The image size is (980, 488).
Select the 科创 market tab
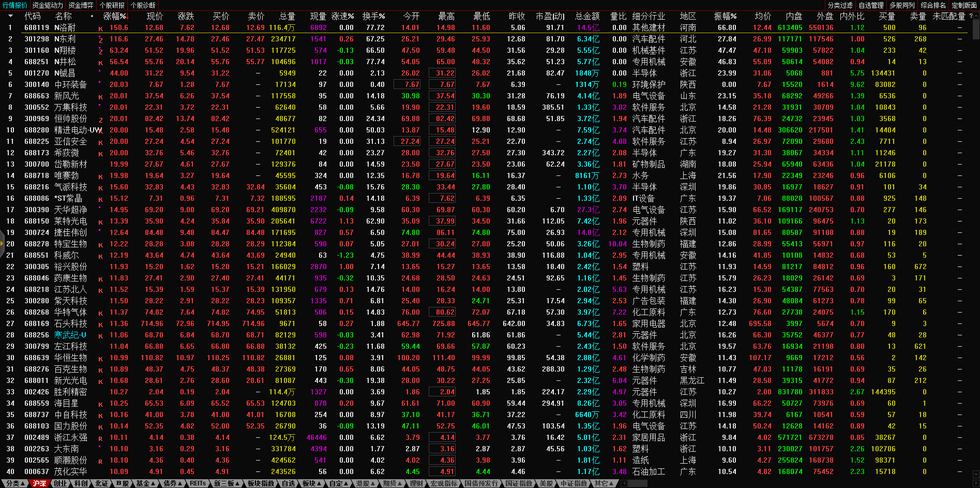(x=81, y=483)
